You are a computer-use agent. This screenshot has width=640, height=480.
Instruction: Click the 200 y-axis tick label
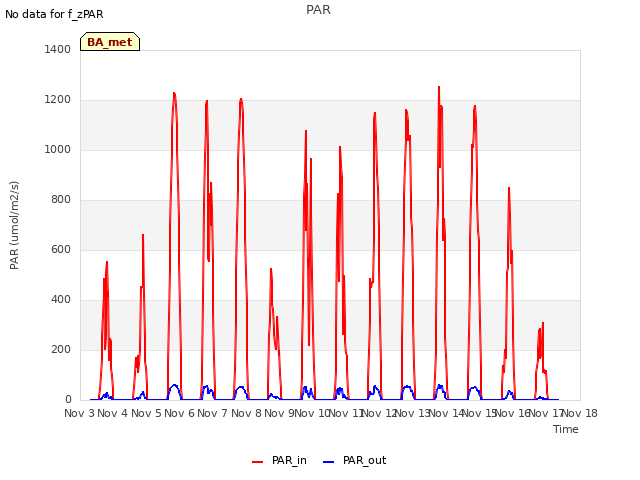pyautogui.click(x=61, y=349)
